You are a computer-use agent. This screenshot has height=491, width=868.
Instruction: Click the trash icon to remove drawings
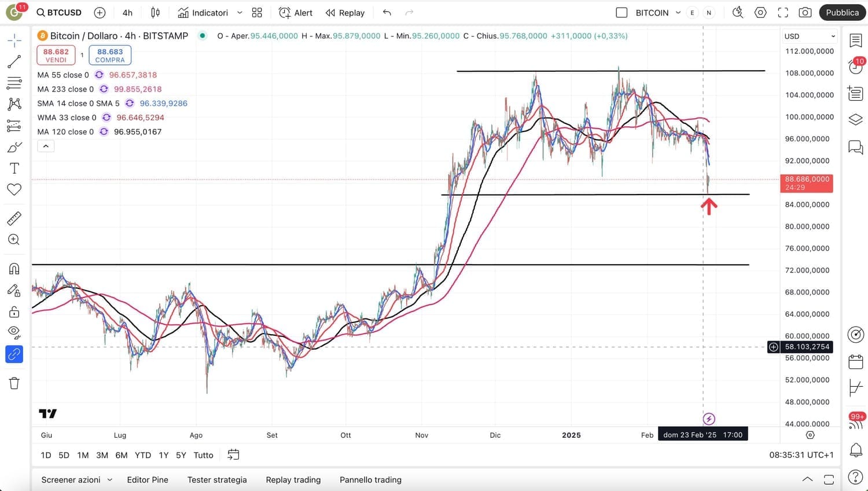(x=14, y=383)
